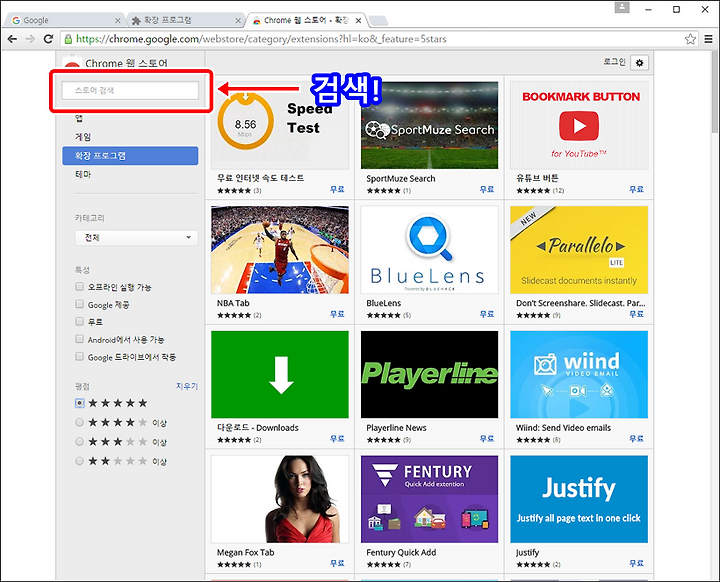Open a new tab button

click(x=378, y=21)
